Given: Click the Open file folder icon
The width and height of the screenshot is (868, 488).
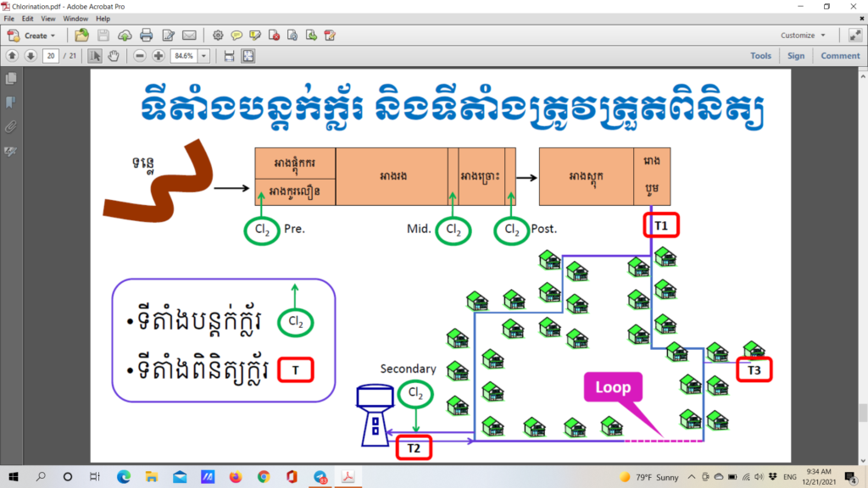Looking at the screenshot, I should click(81, 36).
